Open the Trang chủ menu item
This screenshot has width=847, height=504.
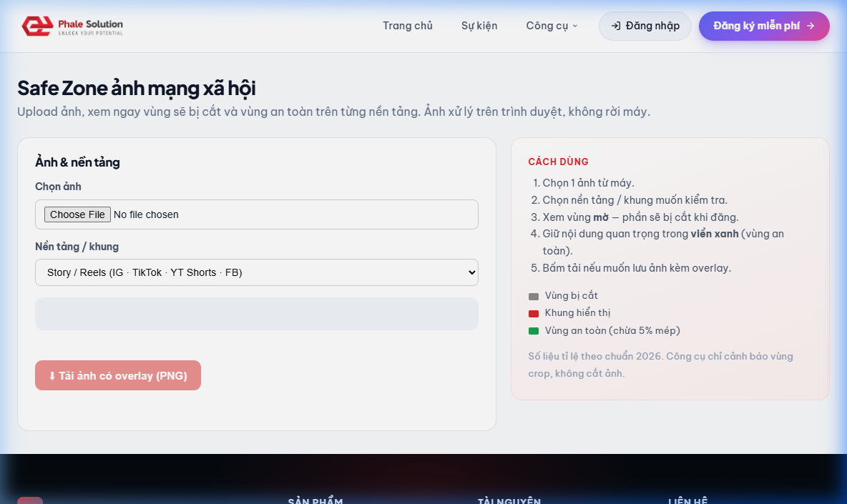(408, 26)
